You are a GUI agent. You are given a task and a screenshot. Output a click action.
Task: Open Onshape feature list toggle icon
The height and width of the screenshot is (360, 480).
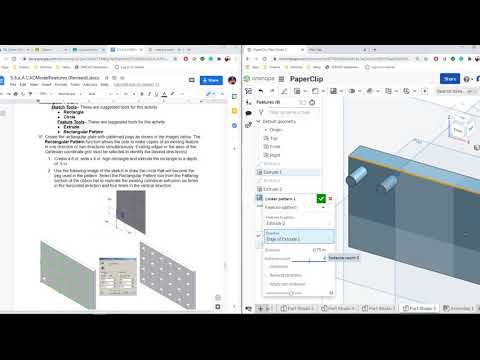[249, 91]
